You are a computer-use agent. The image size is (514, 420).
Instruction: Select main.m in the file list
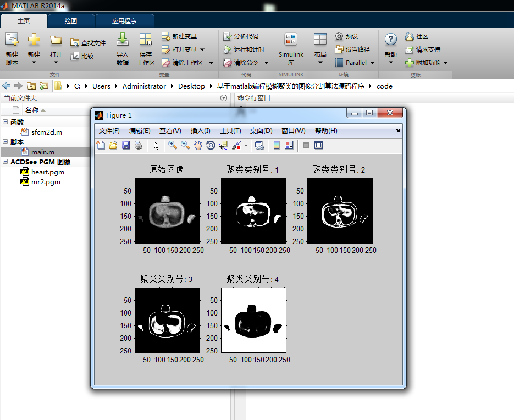click(43, 152)
